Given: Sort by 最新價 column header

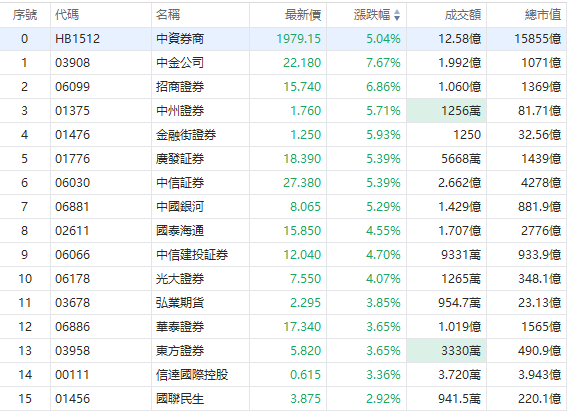Looking at the screenshot, I should [303, 15].
